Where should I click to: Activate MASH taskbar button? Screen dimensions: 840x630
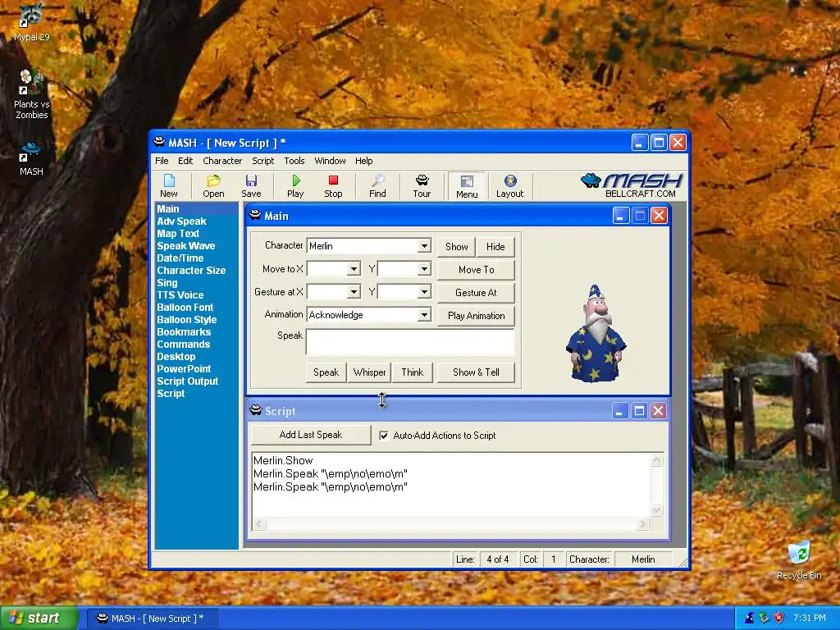coord(152,619)
